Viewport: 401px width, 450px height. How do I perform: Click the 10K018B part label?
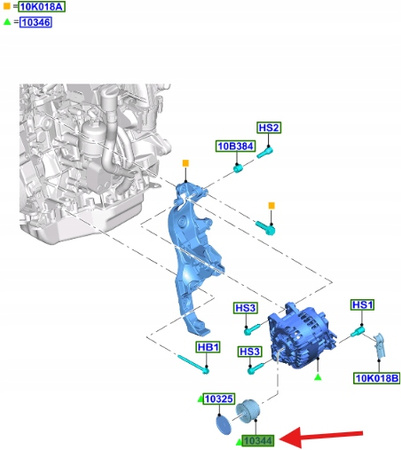tap(377, 378)
